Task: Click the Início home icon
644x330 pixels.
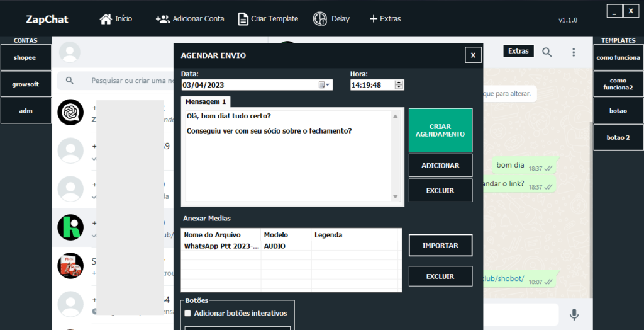Action: tap(106, 19)
